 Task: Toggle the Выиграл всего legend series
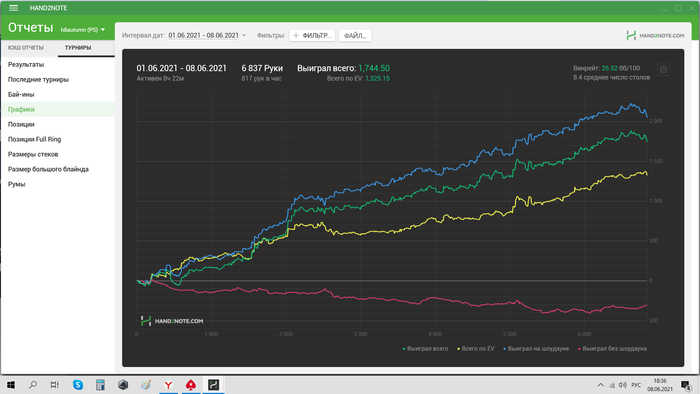tap(425, 348)
